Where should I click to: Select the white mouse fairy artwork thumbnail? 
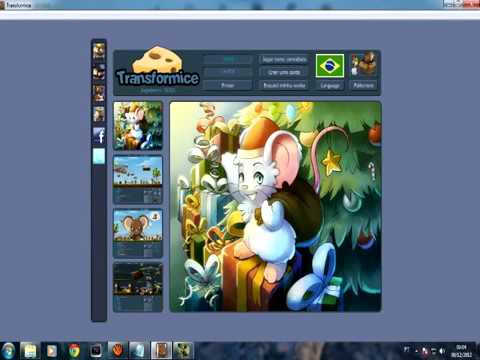[x=138, y=126]
